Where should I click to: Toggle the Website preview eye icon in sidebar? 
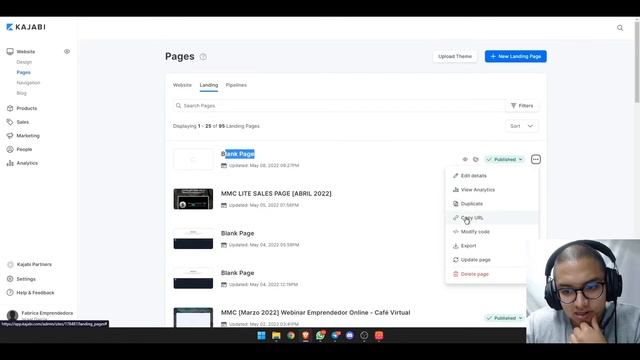(x=67, y=51)
